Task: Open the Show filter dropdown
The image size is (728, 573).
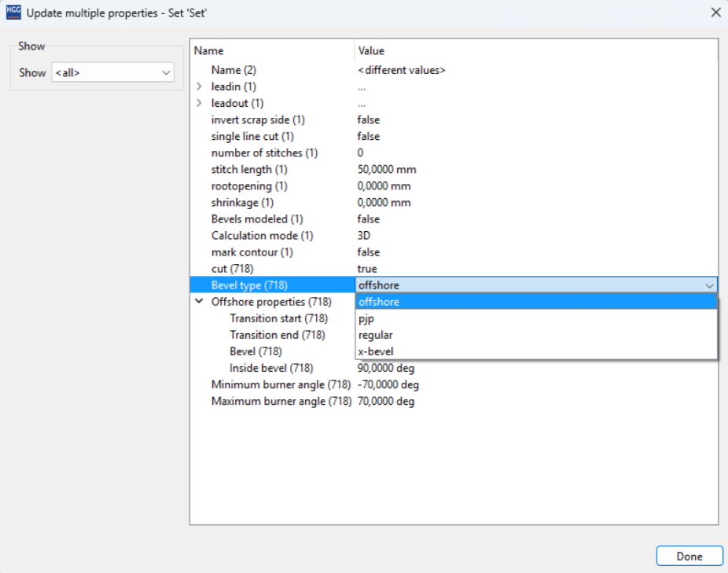Action: pyautogui.click(x=112, y=72)
